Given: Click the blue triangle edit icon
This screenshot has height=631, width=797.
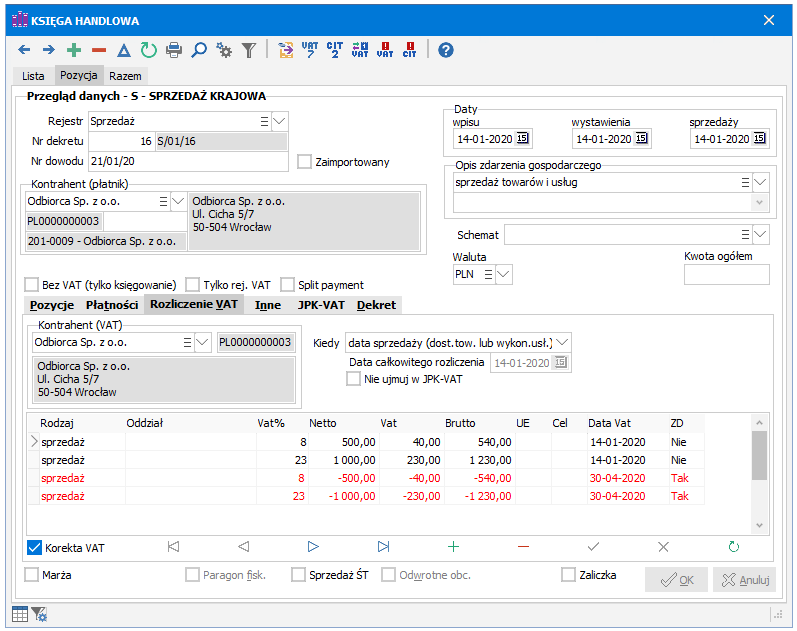Looking at the screenshot, I should tap(124, 50).
